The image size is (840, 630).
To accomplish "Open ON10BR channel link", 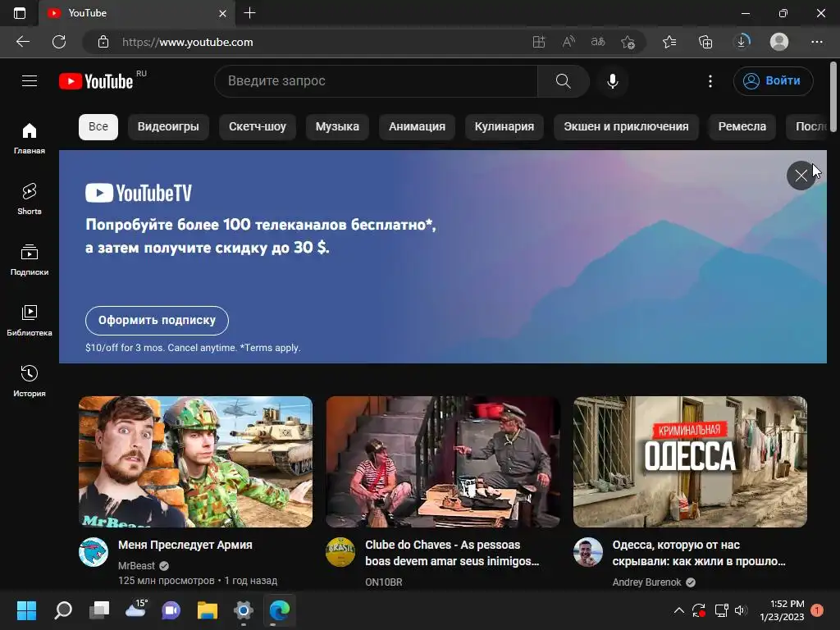I will coord(384,582).
